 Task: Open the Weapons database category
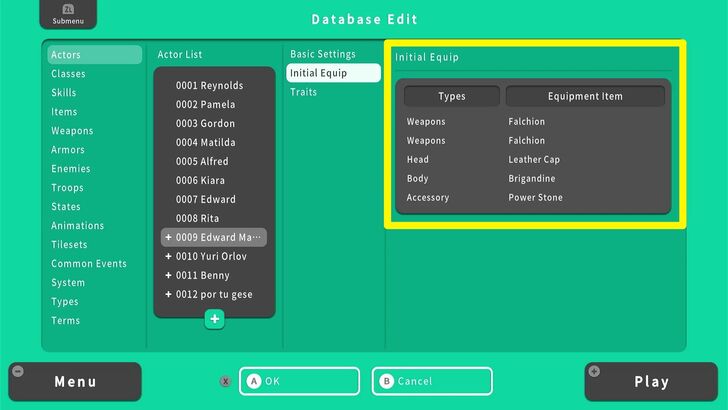(72, 131)
